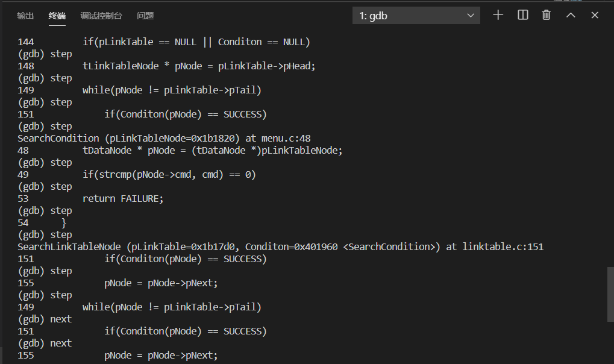Click the pHead assignment on line 148
Screen dimensions: 614x364
click(199, 66)
